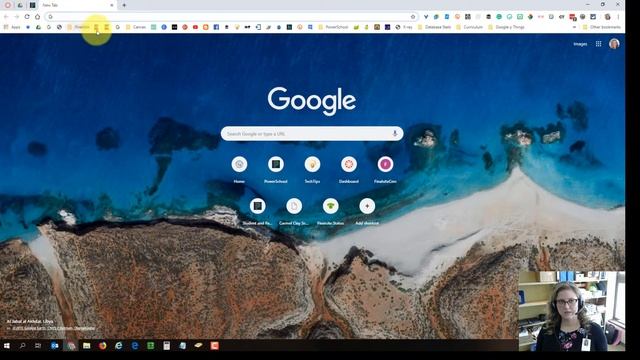Open the red Camtasia taskbar icon
This screenshot has height=360, width=640.
tap(215, 346)
